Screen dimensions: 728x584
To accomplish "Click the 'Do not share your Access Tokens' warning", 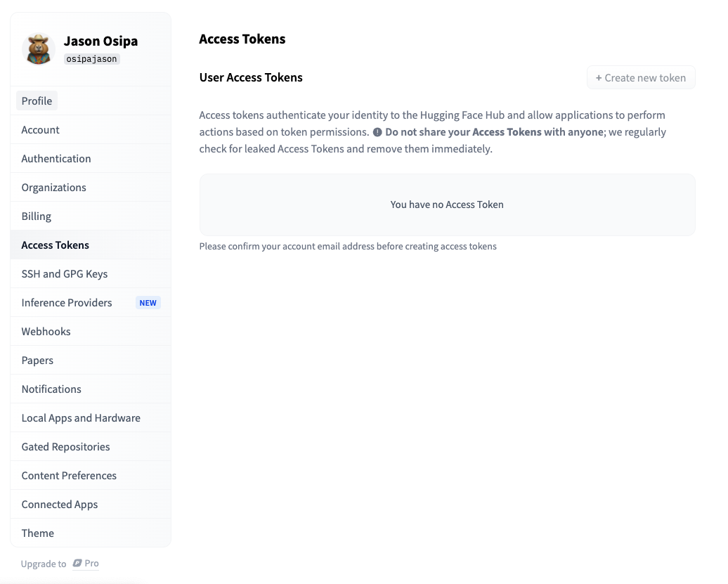I will (495, 132).
